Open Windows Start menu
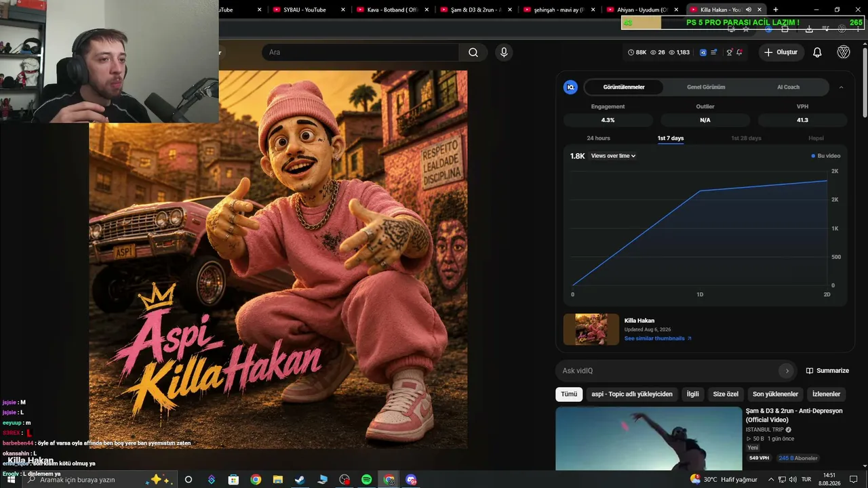Viewport: 868px width, 488px height. click(11, 479)
